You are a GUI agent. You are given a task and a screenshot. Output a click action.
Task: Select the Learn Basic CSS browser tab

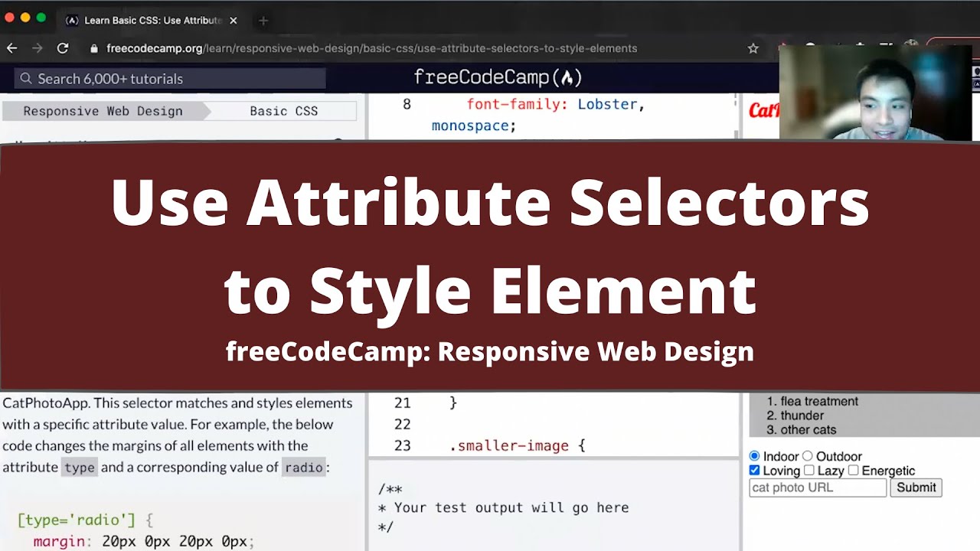click(x=152, y=21)
